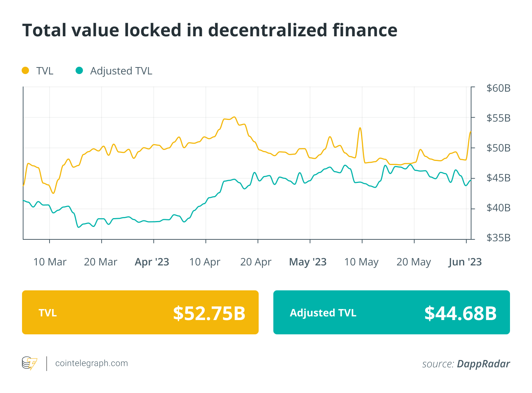532x393 pixels.
Task: Click the yellow TVL $52.75B card
Action: pyautogui.click(x=140, y=312)
